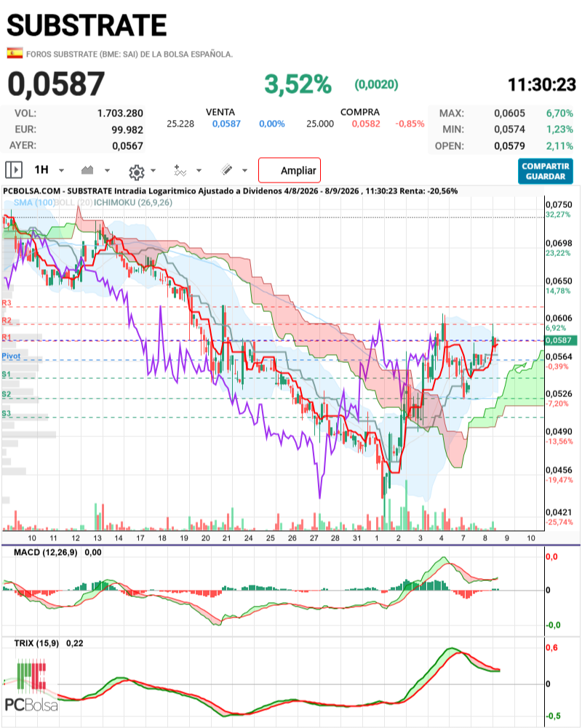Click the VENTA volume 25.228
Image resolution: width=582 pixels, height=728 pixels.
(x=180, y=124)
